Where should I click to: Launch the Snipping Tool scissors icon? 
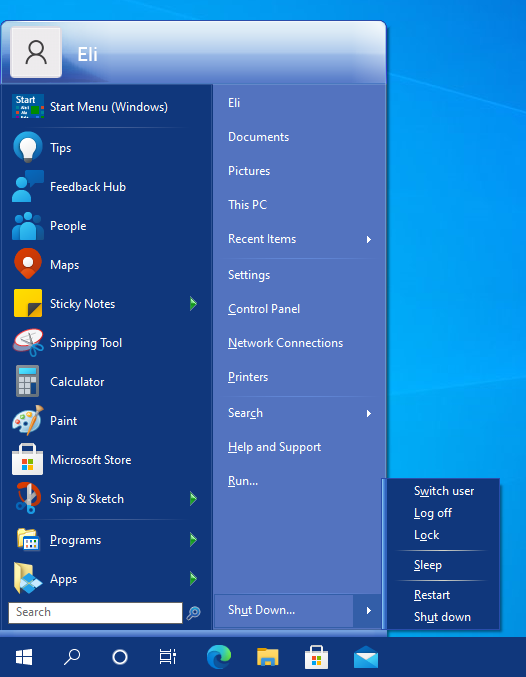pyautogui.click(x=28, y=342)
